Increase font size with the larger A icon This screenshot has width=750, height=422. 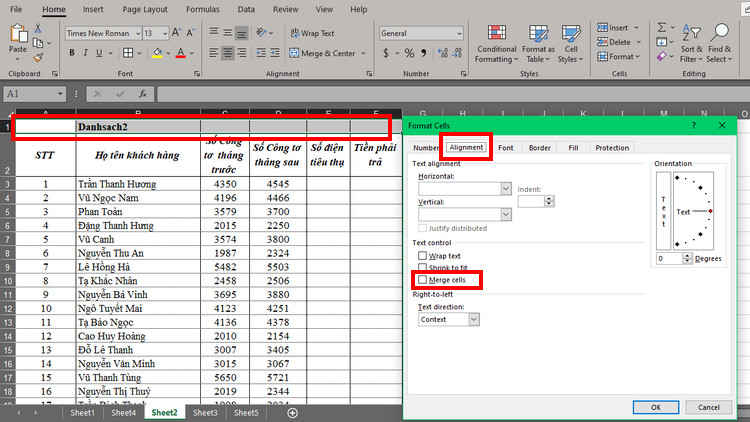[x=176, y=33]
